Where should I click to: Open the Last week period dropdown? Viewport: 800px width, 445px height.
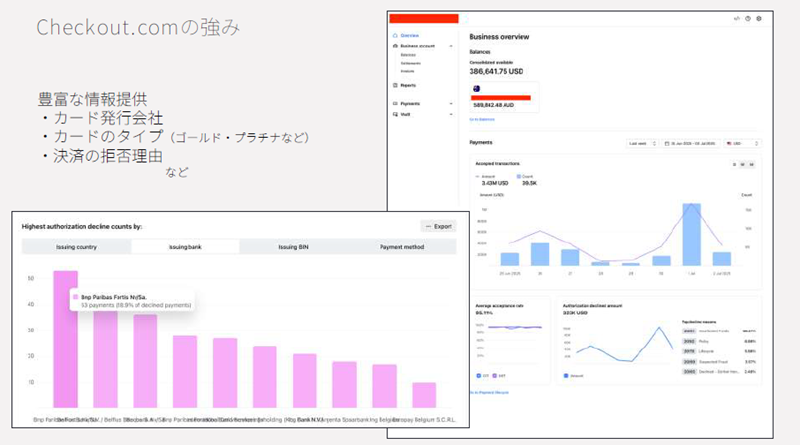coord(640,143)
